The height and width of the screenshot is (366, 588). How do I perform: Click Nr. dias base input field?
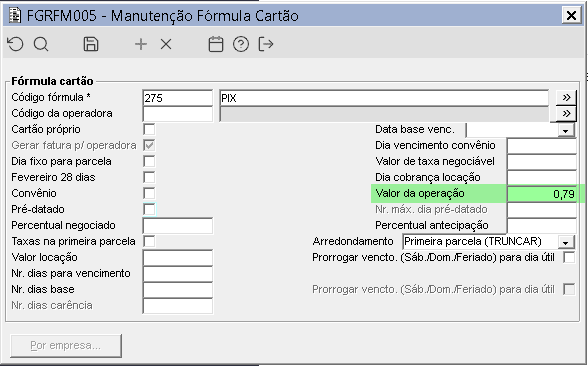tap(178, 290)
